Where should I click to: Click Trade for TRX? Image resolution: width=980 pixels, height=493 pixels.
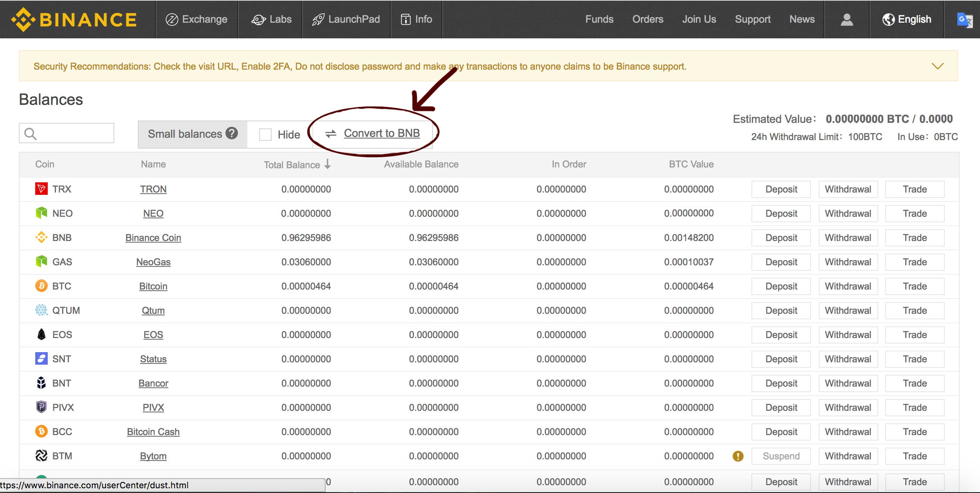tap(915, 189)
